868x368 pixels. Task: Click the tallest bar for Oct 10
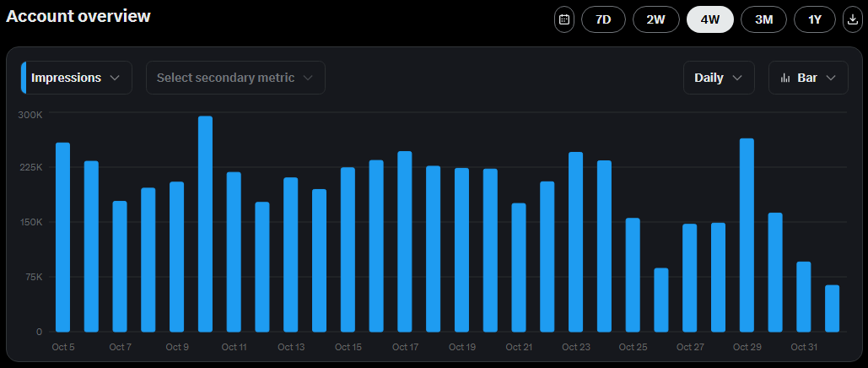tap(205, 225)
